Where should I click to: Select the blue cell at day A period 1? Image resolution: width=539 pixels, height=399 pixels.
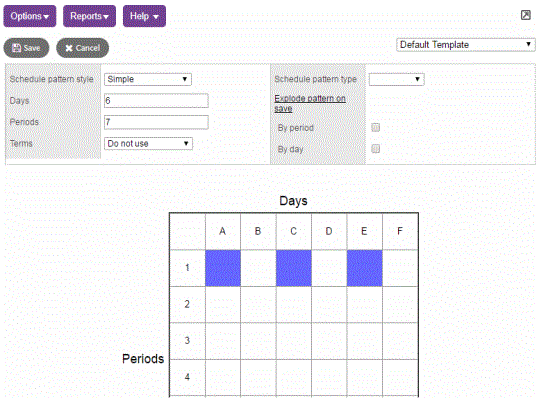(223, 268)
